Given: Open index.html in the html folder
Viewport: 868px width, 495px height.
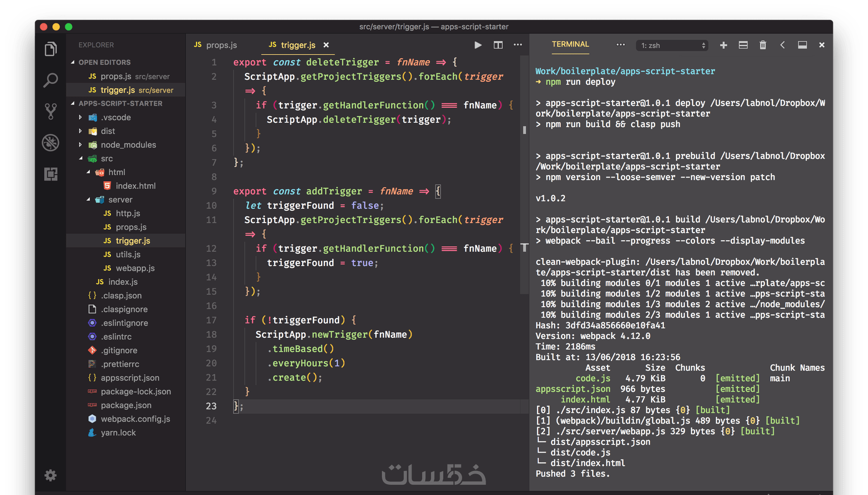Looking at the screenshot, I should pyautogui.click(x=135, y=186).
